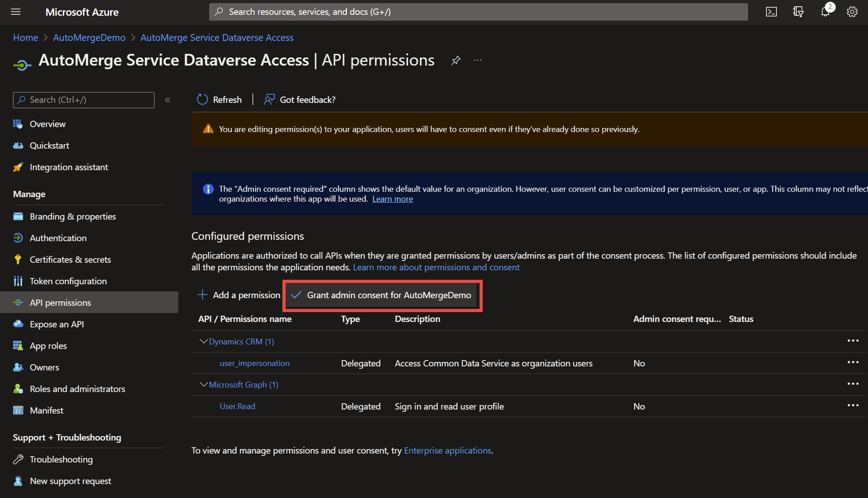Click Grant admin consent for AutoMergeDemo
Image resolution: width=868 pixels, height=498 pixels.
click(382, 295)
